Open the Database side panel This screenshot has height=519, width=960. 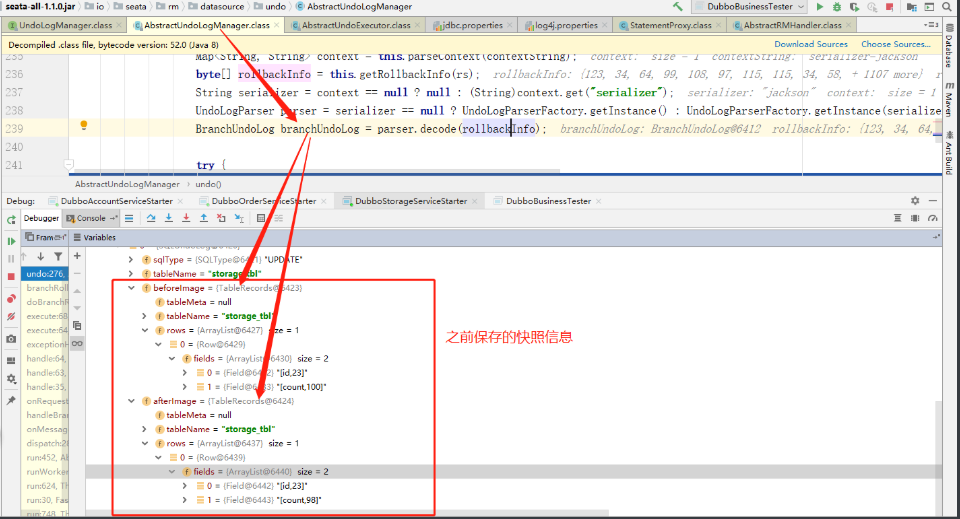949,45
